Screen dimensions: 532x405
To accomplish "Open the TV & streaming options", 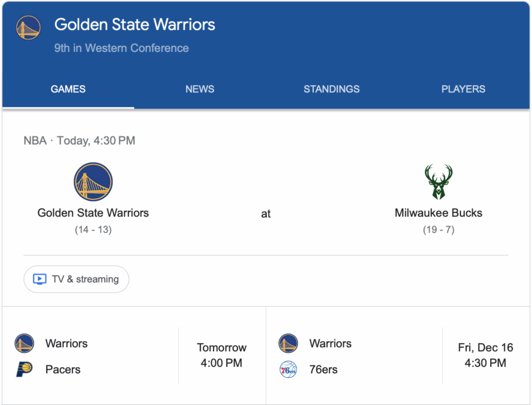I will pos(76,279).
